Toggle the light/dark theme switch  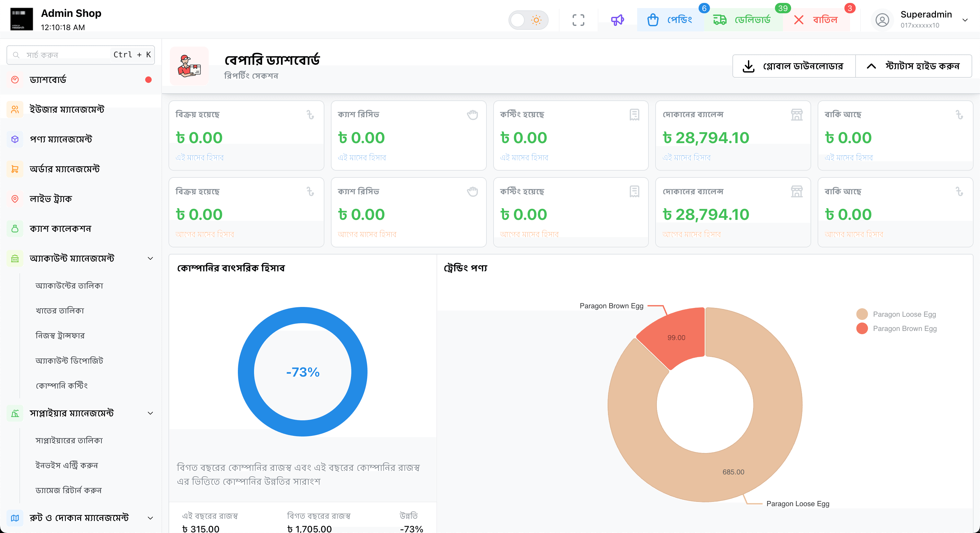point(528,20)
